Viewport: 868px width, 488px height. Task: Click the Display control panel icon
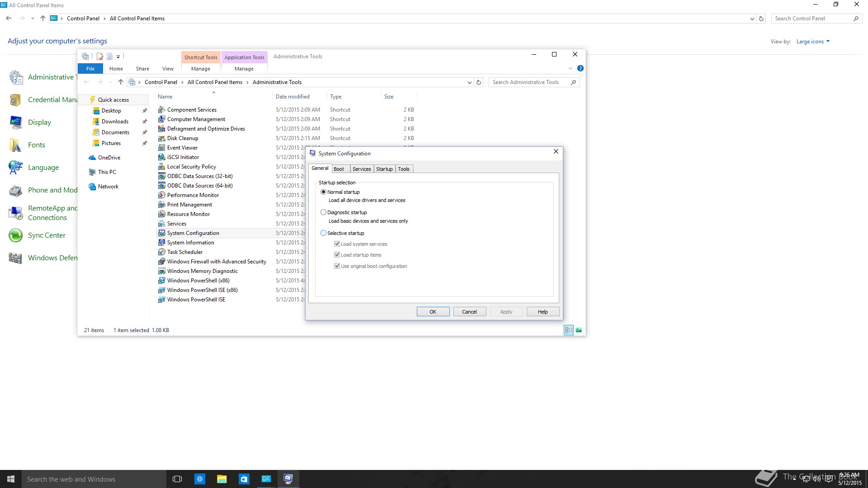16,122
